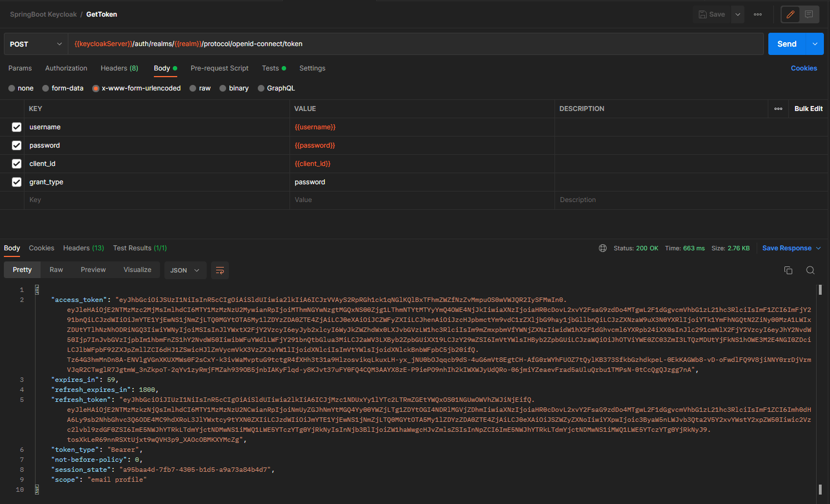Viewport: 830px width, 504px height.
Task: Click the Save disk icon button
Action: (712, 14)
